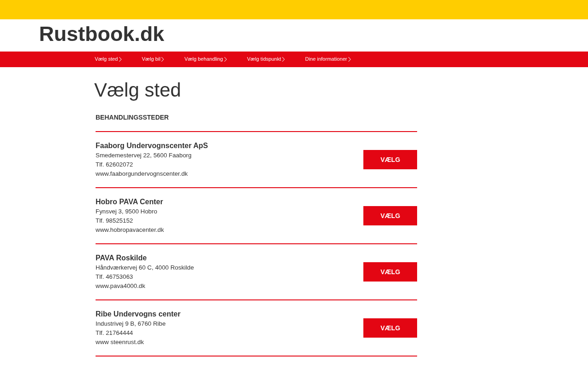Viewport: 588px width, 368px height.
Task: Open the Vælg behandling step
Action: [x=204, y=59]
